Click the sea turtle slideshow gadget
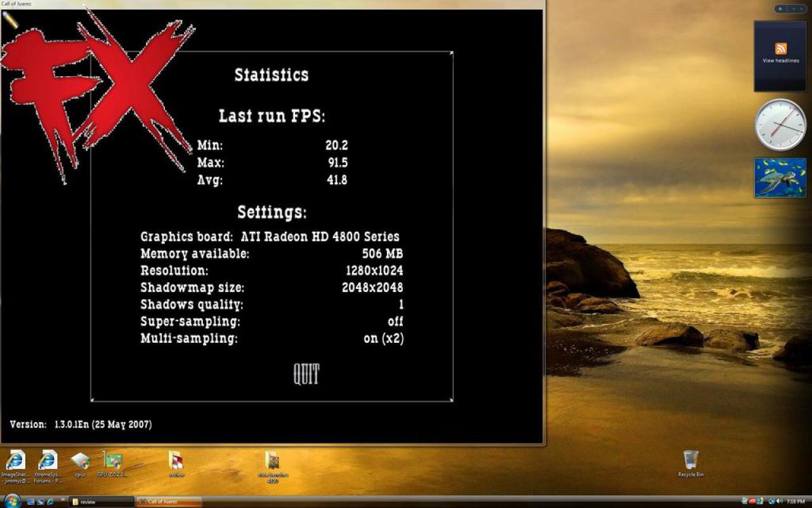Image resolution: width=812 pixels, height=508 pixels. [x=780, y=178]
